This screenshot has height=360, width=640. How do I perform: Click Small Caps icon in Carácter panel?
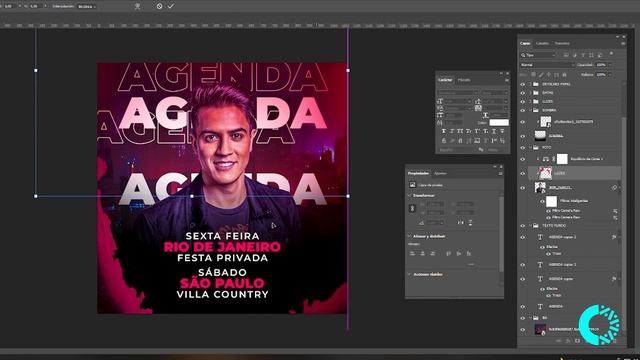point(469,131)
